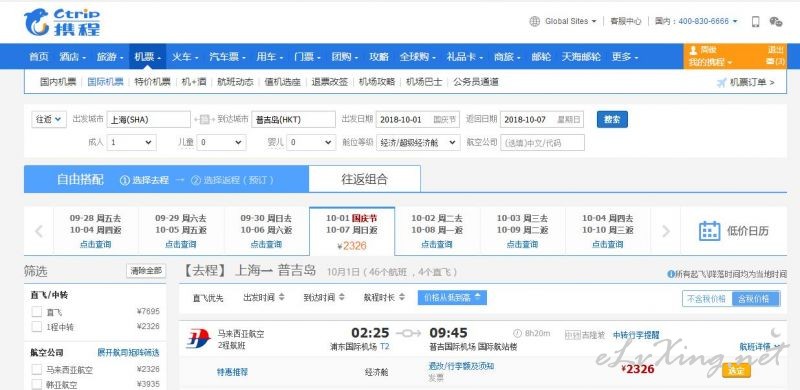Click the 返回日期 field 2018-10-07
The image size is (800, 390).
tap(542, 119)
